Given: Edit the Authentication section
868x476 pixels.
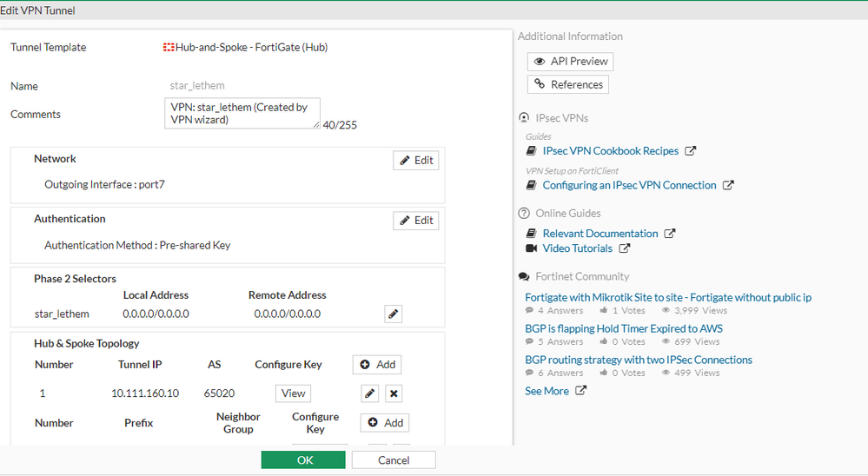Looking at the screenshot, I should (416, 221).
